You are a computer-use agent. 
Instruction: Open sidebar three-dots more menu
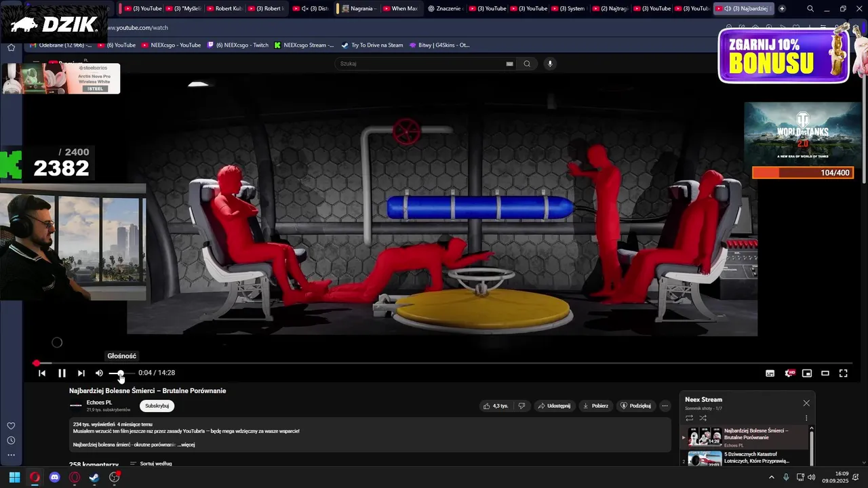[11, 455]
